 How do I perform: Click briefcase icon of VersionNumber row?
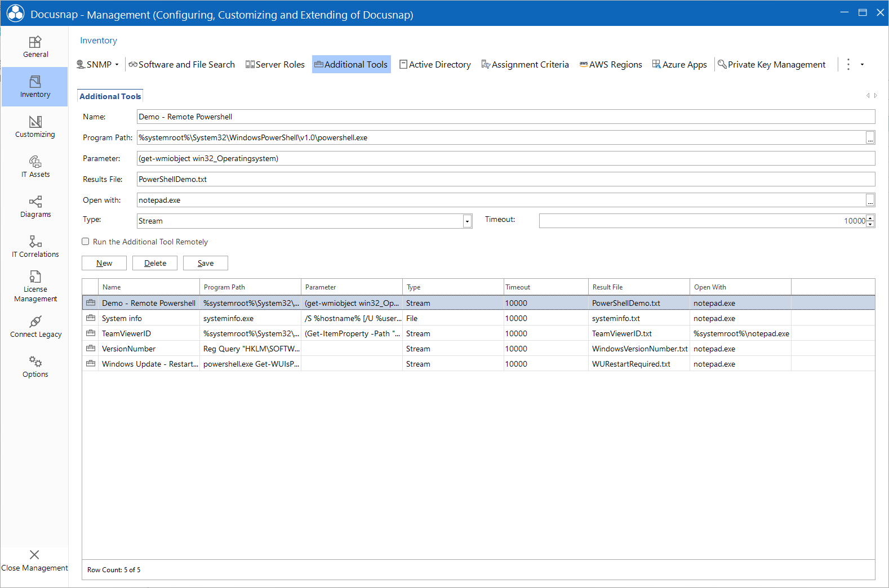(x=90, y=349)
